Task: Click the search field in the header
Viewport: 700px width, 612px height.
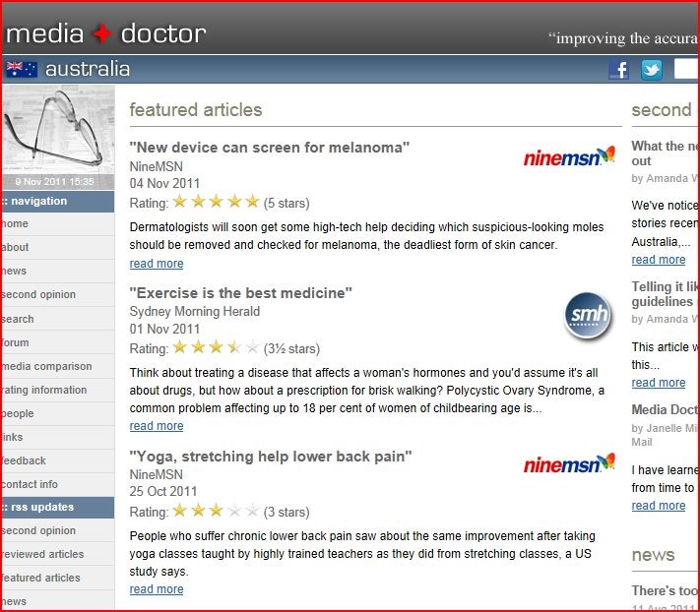Action: pos(686,70)
